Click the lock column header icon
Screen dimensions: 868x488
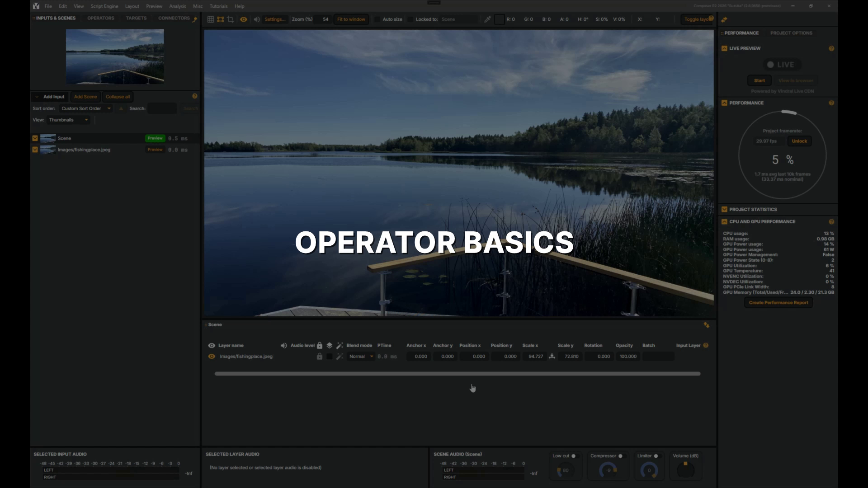click(x=320, y=345)
